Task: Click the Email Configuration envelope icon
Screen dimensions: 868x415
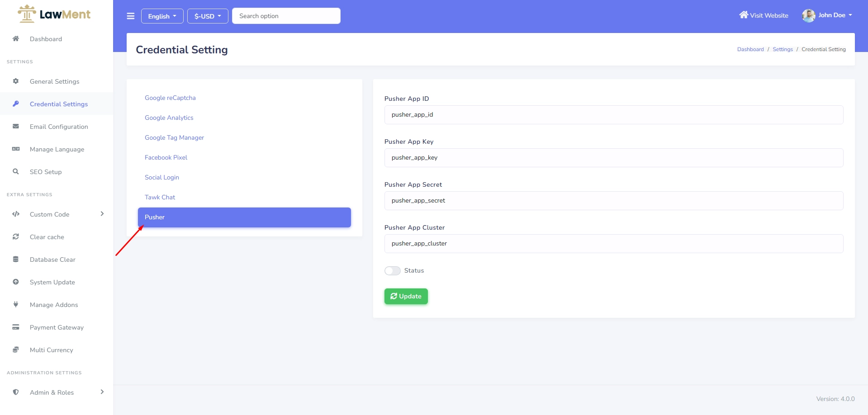Action: coord(16,127)
